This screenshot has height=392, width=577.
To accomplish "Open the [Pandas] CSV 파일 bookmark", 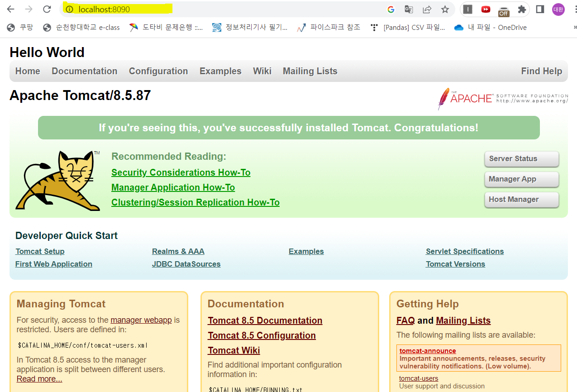I will click(407, 28).
